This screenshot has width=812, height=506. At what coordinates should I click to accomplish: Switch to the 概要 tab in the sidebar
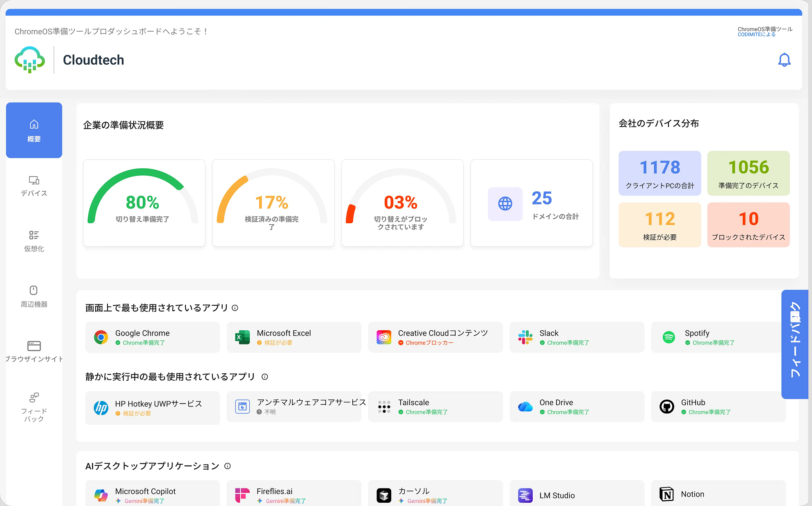(x=34, y=130)
